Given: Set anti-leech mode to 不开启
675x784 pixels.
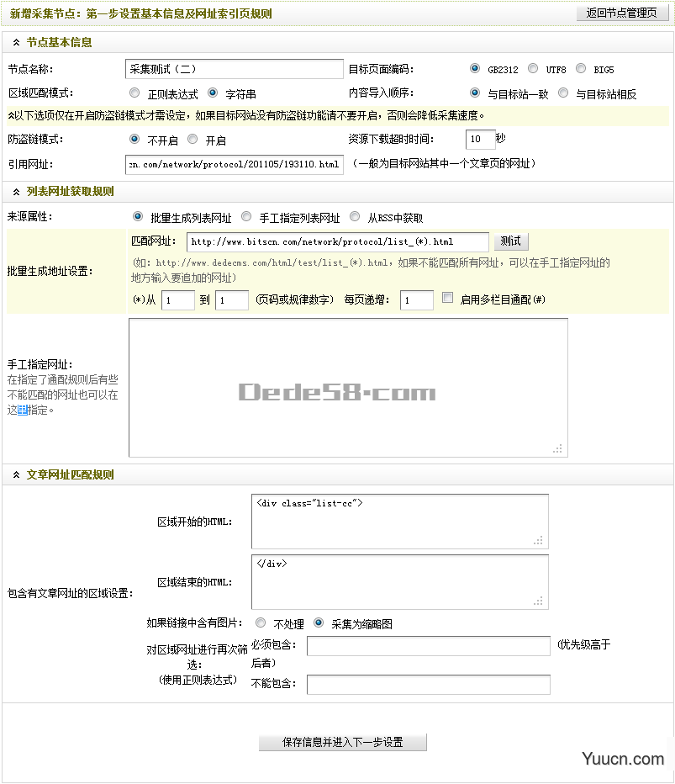Looking at the screenshot, I should 134,140.
